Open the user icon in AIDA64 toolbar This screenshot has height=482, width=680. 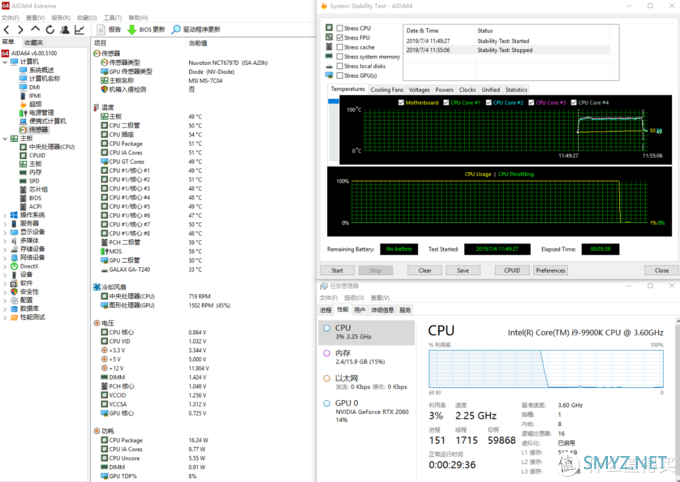65,30
